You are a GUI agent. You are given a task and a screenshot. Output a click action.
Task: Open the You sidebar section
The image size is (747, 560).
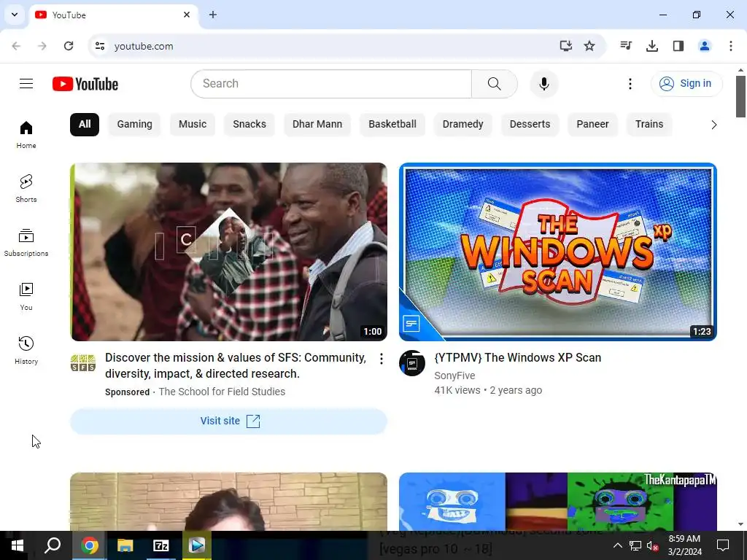pyautogui.click(x=26, y=296)
